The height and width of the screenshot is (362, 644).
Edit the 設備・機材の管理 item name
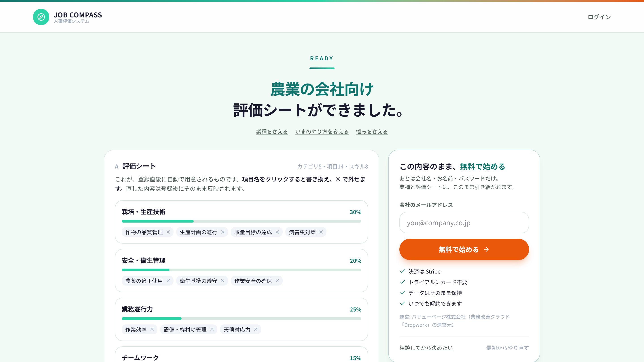point(185,330)
